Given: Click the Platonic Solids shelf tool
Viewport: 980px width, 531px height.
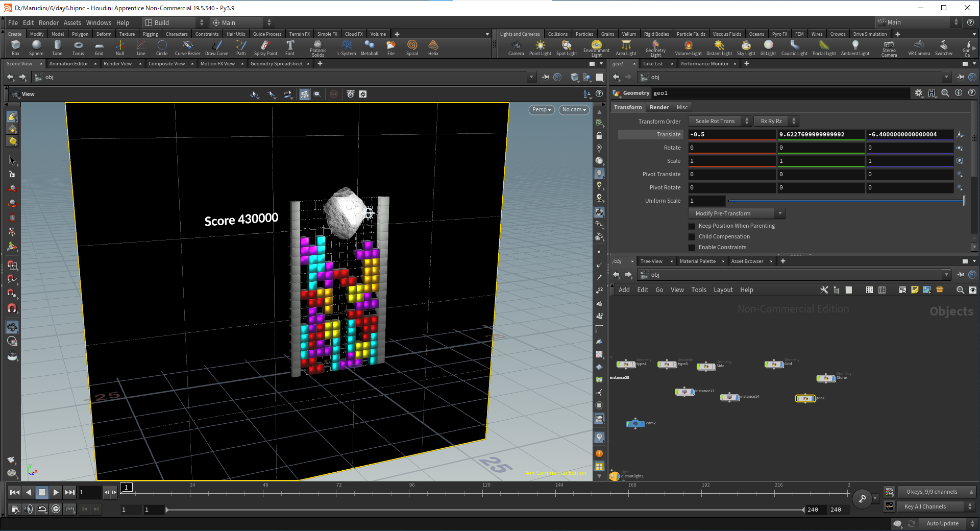Looking at the screenshot, I should point(317,49).
